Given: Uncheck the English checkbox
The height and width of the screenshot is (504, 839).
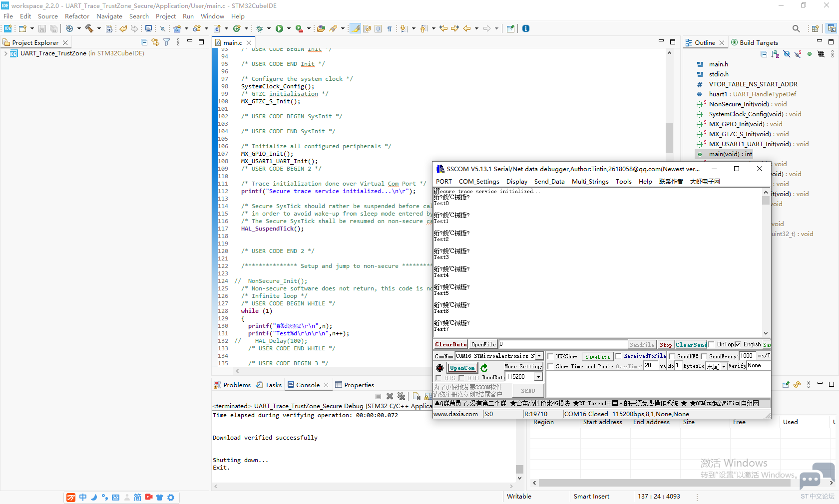Looking at the screenshot, I should point(738,344).
